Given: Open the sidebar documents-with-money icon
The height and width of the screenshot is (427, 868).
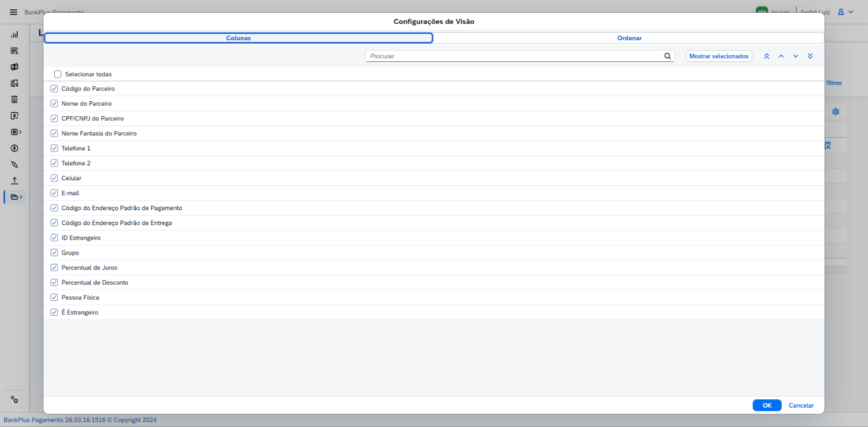Looking at the screenshot, I should click(14, 84).
